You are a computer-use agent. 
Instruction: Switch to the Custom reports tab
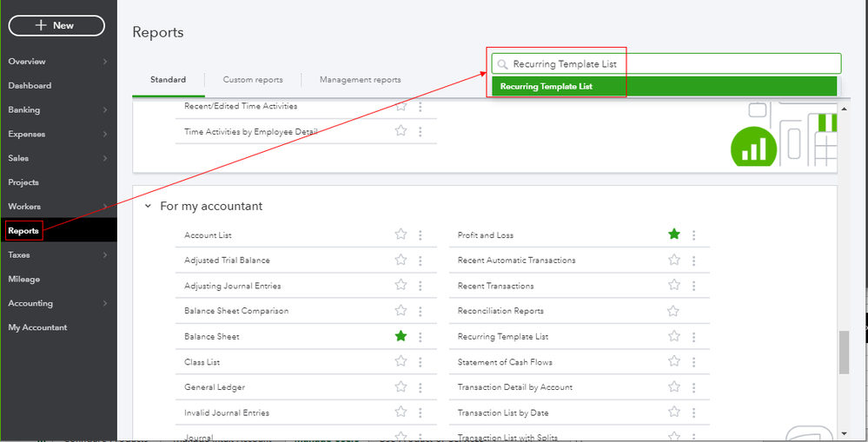pos(253,80)
